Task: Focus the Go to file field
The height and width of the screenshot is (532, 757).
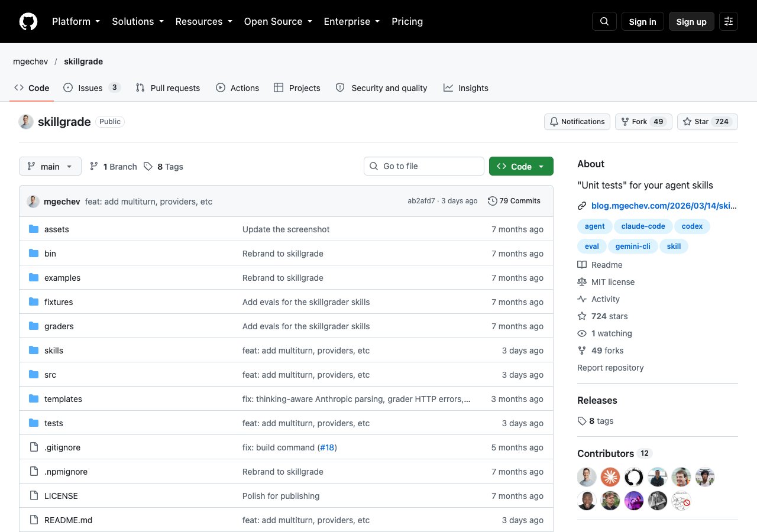Action: (424, 166)
